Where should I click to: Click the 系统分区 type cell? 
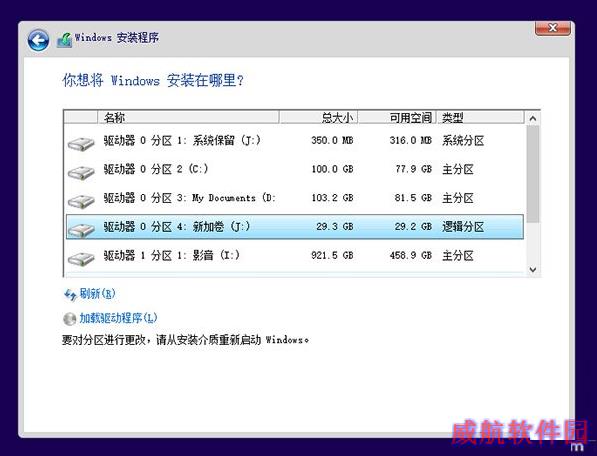point(463,141)
